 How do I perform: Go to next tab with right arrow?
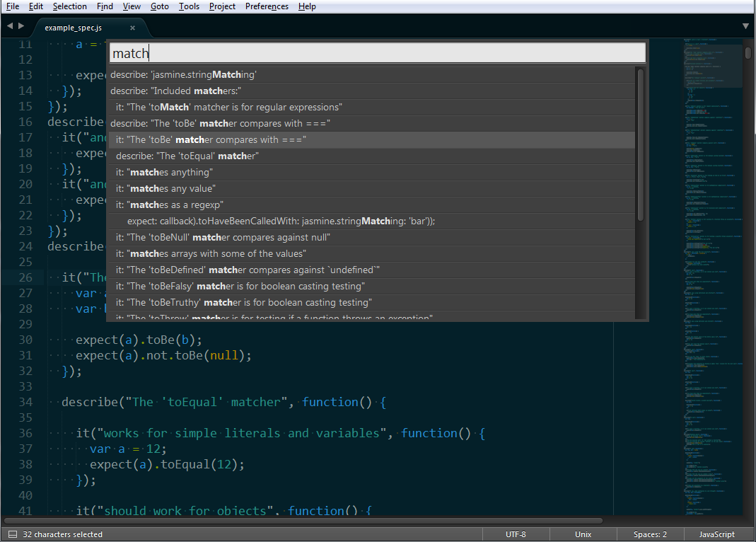coord(21,26)
